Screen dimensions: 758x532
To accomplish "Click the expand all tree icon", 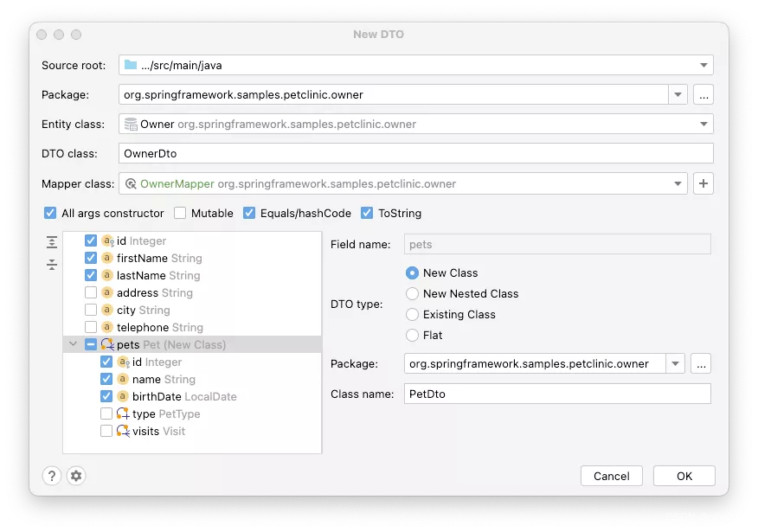I will [x=52, y=242].
